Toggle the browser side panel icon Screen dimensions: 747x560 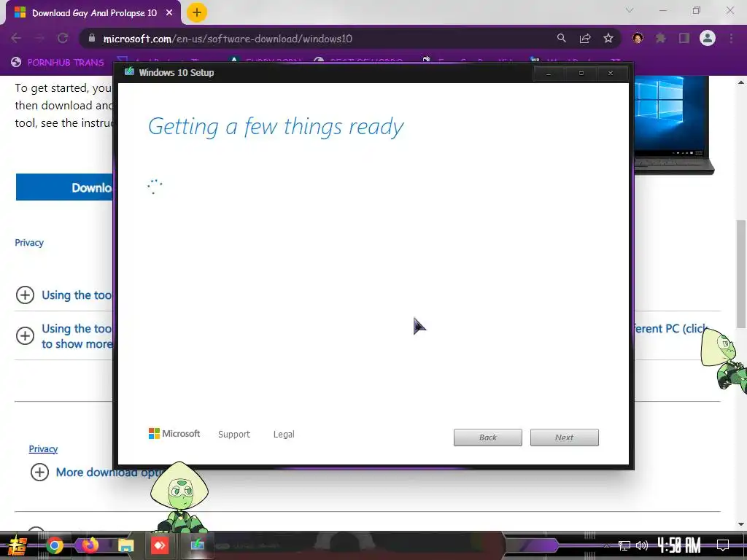pyautogui.click(x=684, y=38)
